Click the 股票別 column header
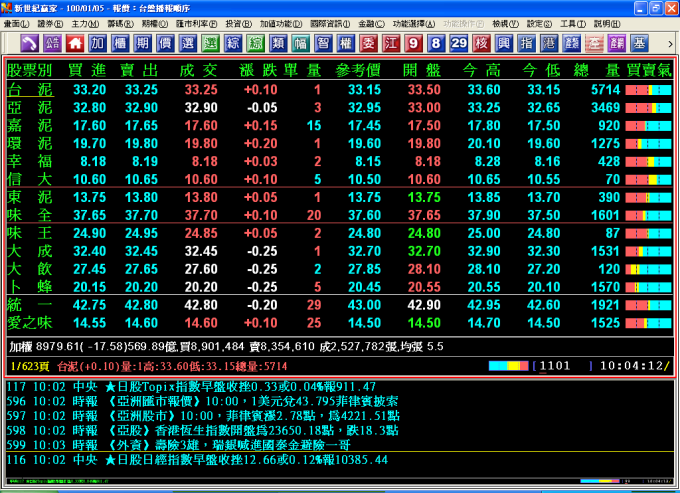 29,70
